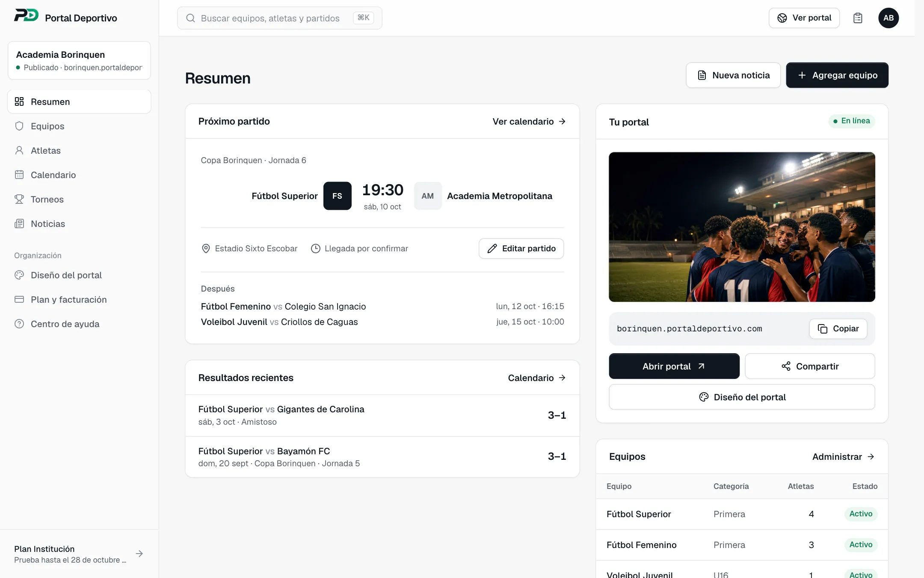Image resolution: width=924 pixels, height=578 pixels.
Task: Click the FS team badge
Action: [337, 196]
